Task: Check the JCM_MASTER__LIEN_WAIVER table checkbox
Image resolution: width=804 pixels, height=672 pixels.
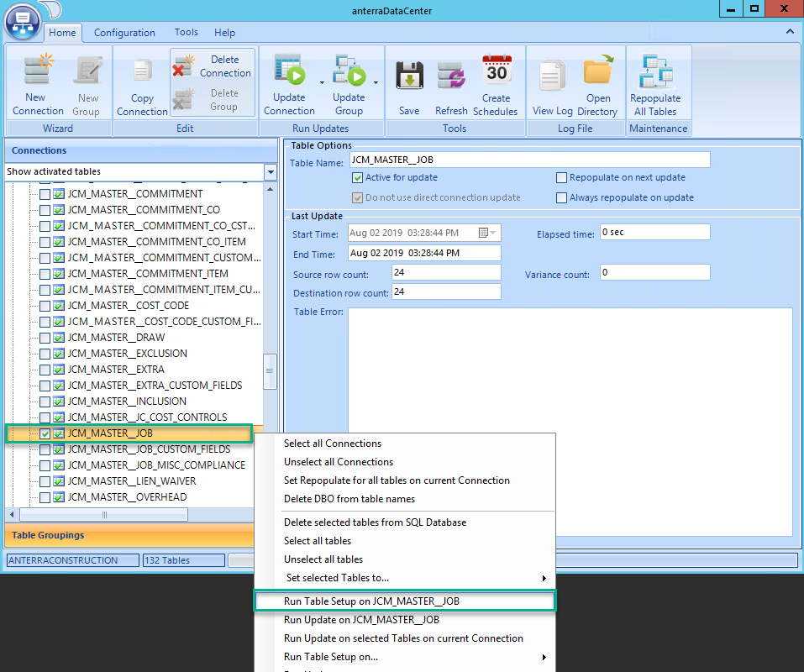Action: tap(45, 481)
